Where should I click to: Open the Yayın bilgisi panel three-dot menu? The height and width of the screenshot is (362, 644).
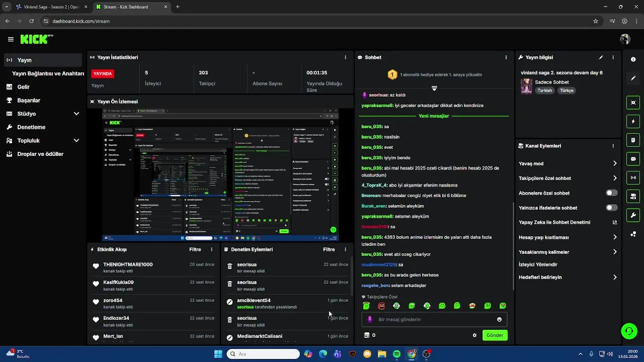613,57
